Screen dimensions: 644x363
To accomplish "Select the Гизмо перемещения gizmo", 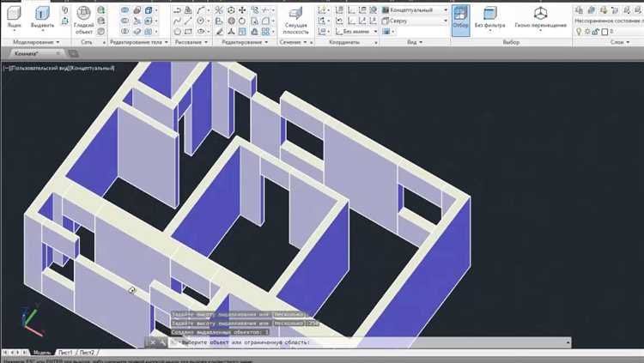I will (541, 17).
